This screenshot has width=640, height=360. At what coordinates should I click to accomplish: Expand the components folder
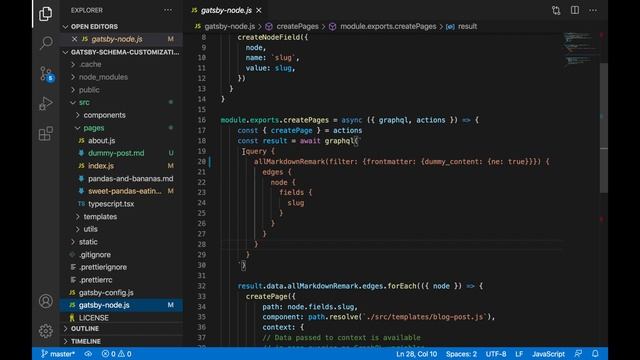[x=121, y=115]
